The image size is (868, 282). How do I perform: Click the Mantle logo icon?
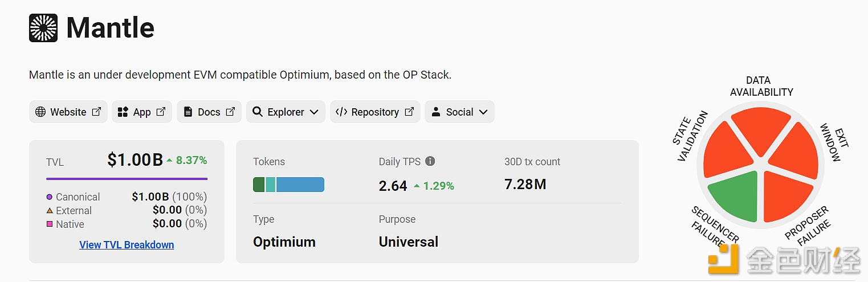43,28
